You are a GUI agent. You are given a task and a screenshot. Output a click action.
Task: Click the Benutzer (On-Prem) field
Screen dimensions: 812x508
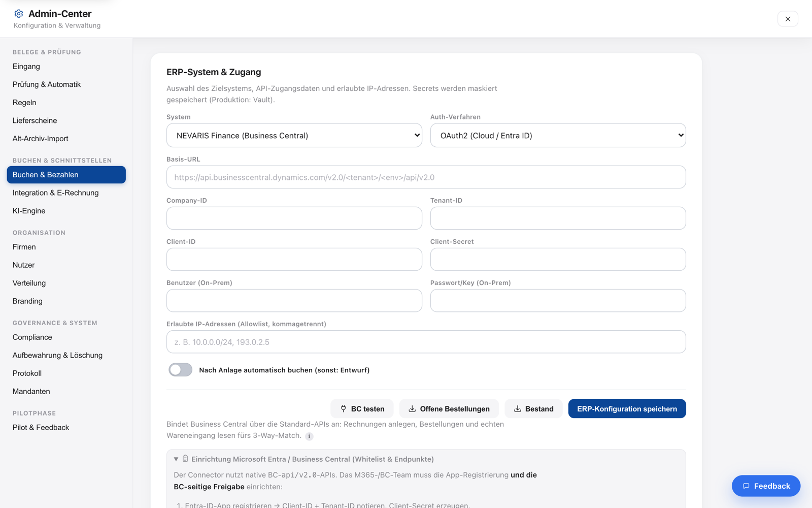click(x=294, y=301)
